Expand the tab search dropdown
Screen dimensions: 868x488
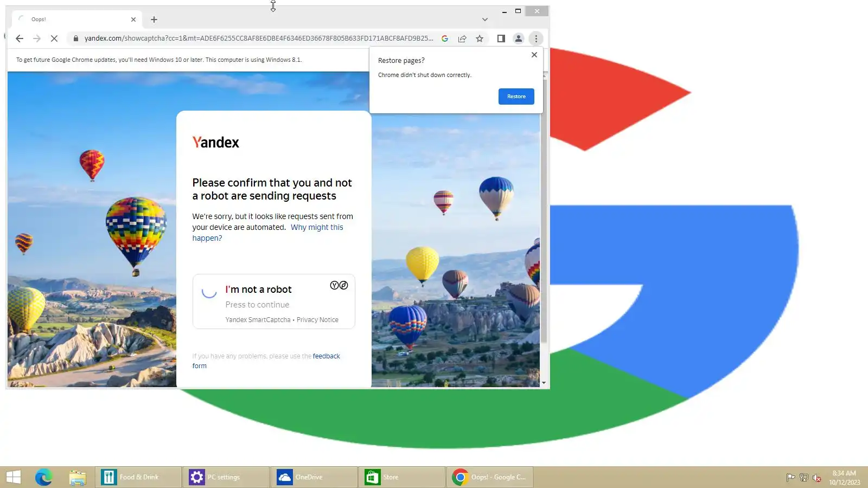click(485, 20)
